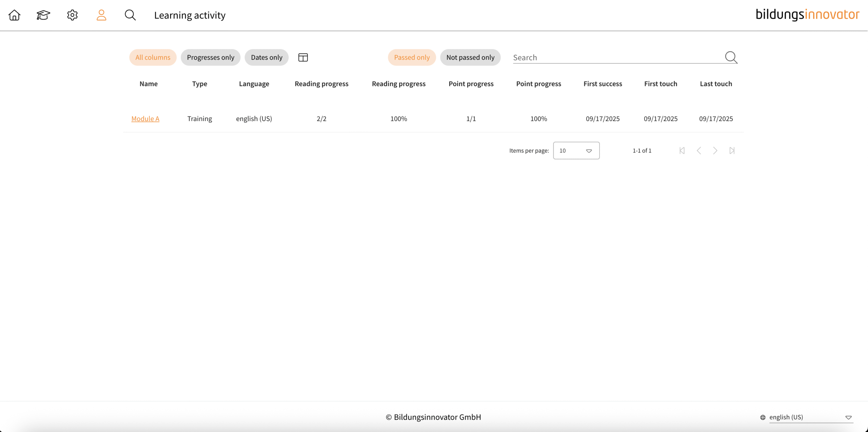Click the search field magnifier icon
Screen dimensions: 868x432
pyautogui.click(x=731, y=57)
